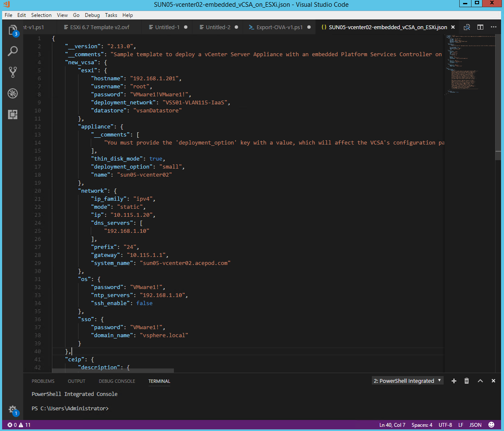Click the feedback smiley in status bar
The height and width of the screenshot is (431, 504).
click(x=491, y=425)
